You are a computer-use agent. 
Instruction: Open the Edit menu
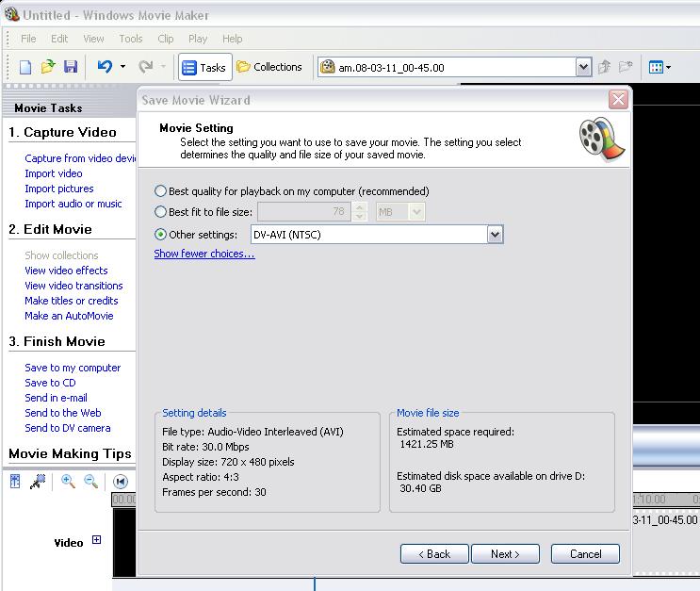tap(59, 39)
